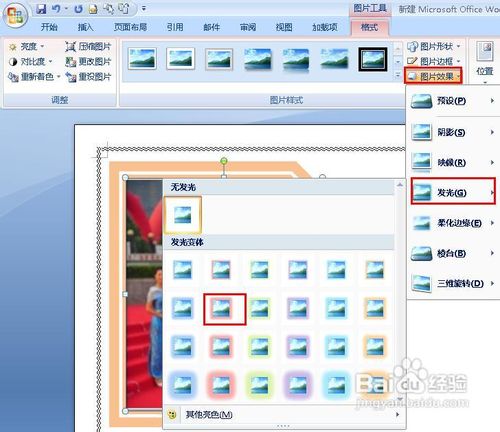
Task: Click the Redo icon in quick access toolbar
Action: point(78,9)
